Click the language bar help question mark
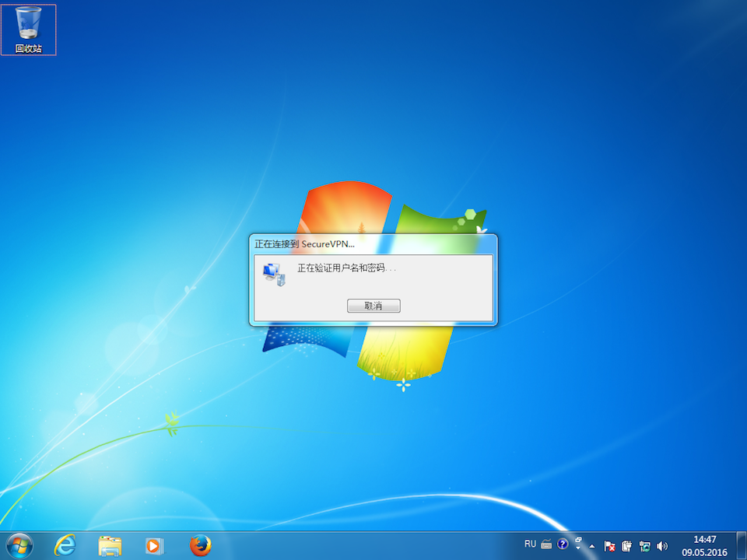The width and height of the screenshot is (747, 560). 563,544
